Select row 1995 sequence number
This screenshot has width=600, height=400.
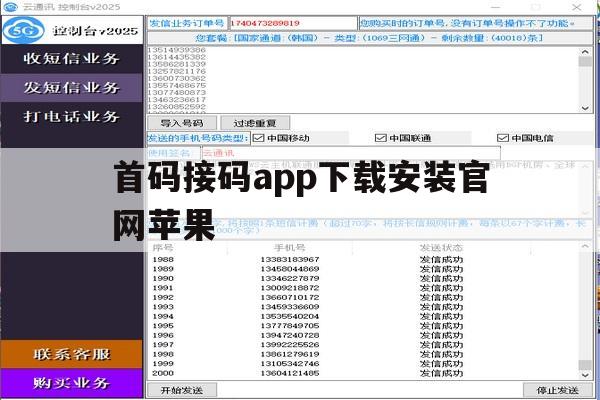click(163, 326)
